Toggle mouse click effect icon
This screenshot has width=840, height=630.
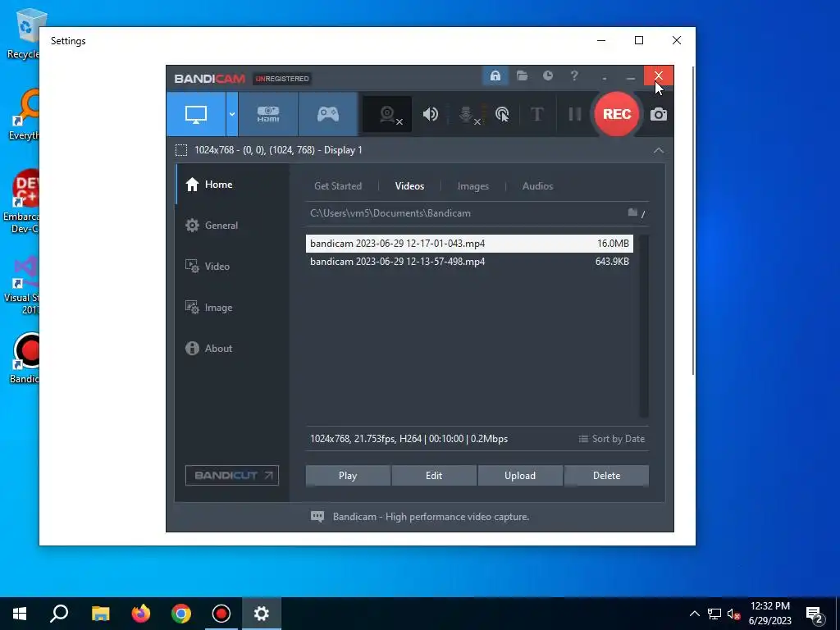click(x=502, y=114)
